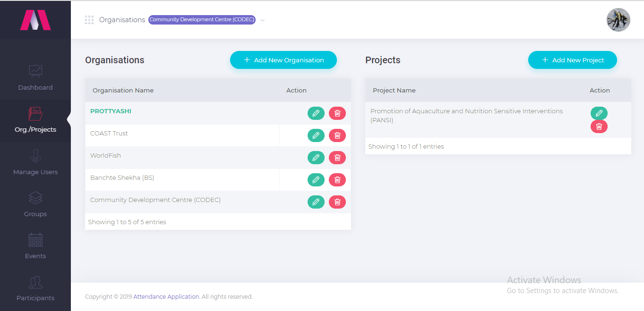This screenshot has width=644, height=311.
Task: Open the Dashboard sidebar item
Action: coord(35,78)
